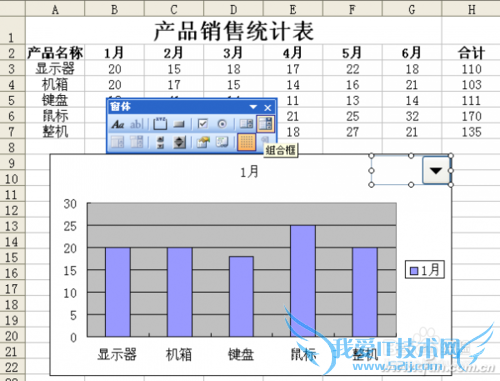500x381 pixels.
Task: Click the 鼠标 cell in column A
Action: click(x=55, y=116)
